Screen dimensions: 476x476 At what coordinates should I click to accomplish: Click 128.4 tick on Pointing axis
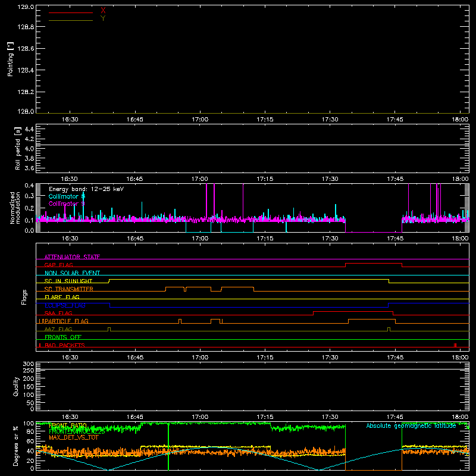(x=26, y=70)
